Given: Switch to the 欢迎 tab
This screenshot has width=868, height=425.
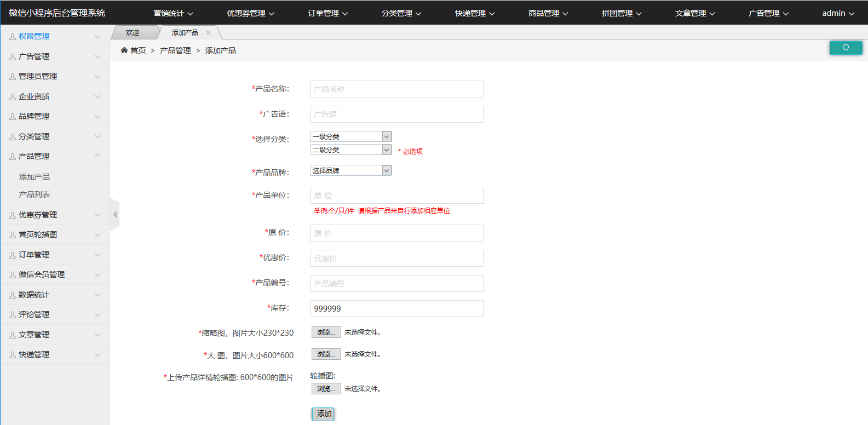Looking at the screenshot, I should 133,33.
